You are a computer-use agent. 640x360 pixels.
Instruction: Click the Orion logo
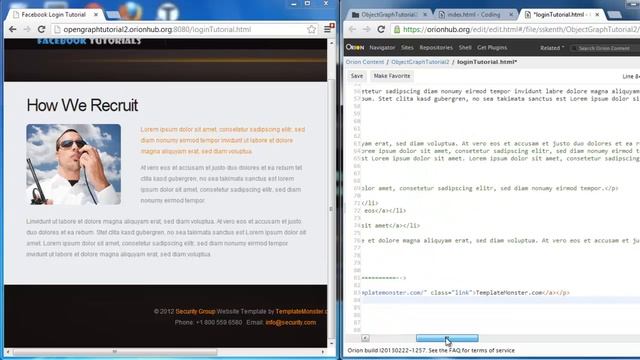(x=355, y=47)
